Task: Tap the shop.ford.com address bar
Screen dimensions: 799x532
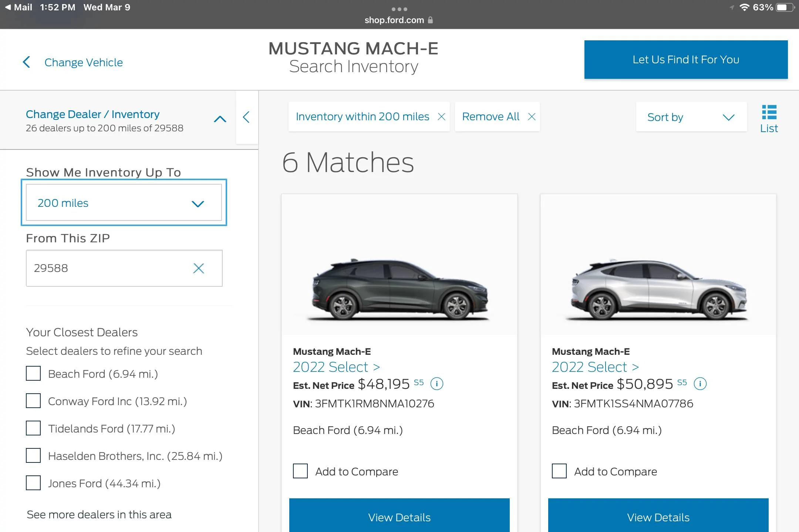Action: 399,20
